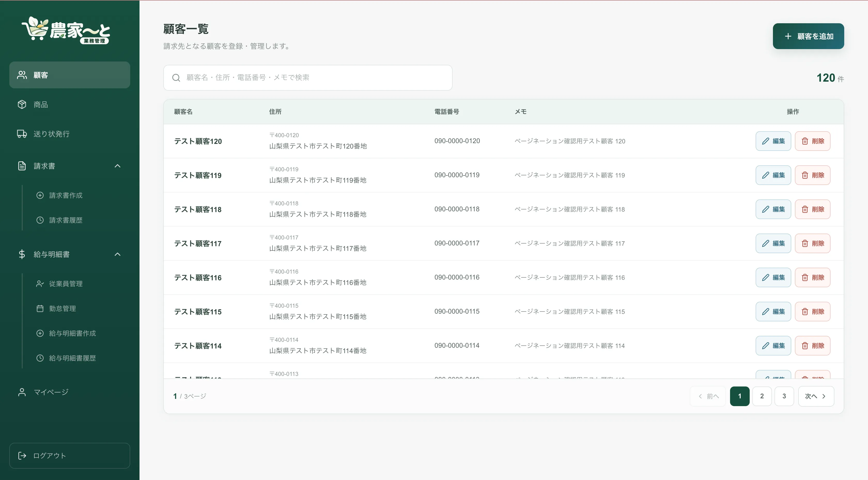This screenshot has width=868, height=480.
Task: Click memo ページネーション確認用テスト顧客 115
Action: [569, 312]
